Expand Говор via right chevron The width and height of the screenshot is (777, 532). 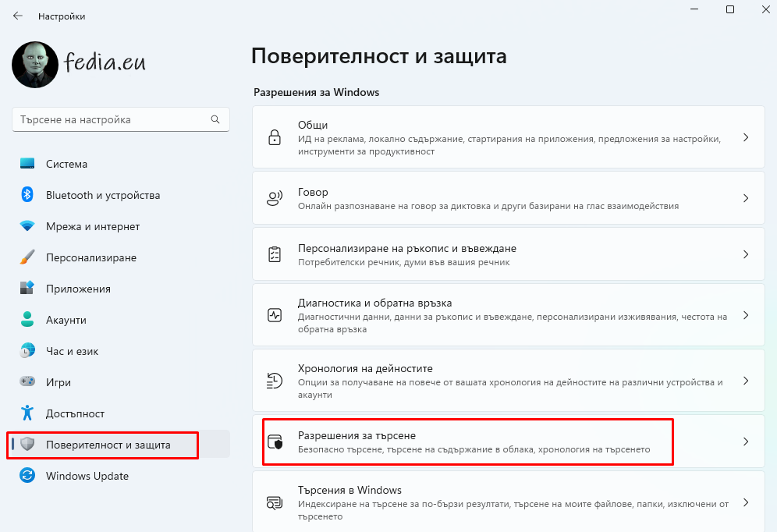tap(746, 198)
